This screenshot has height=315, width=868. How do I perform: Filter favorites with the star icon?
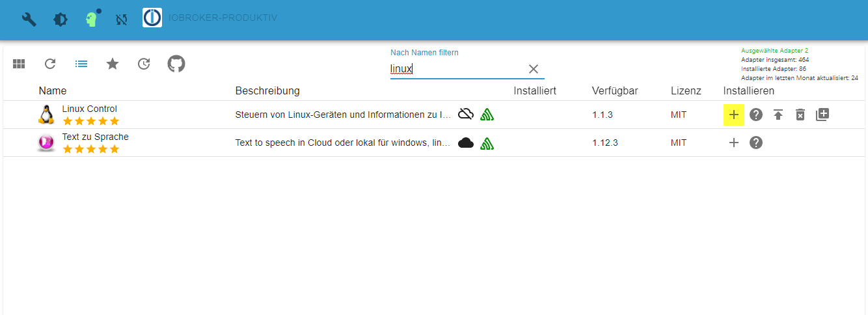pyautogui.click(x=113, y=64)
